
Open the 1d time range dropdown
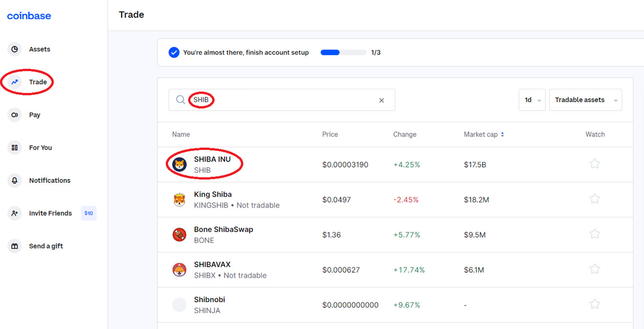(532, 100)
